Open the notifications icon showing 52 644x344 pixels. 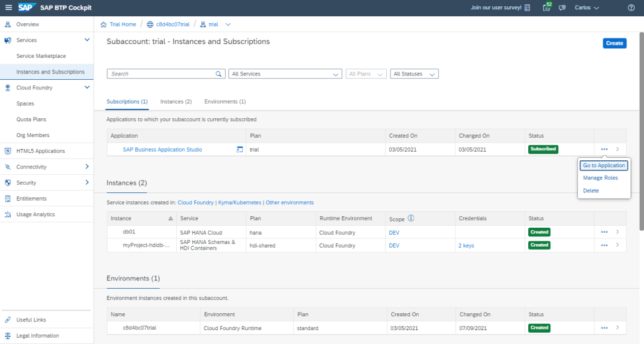(547, 8)
